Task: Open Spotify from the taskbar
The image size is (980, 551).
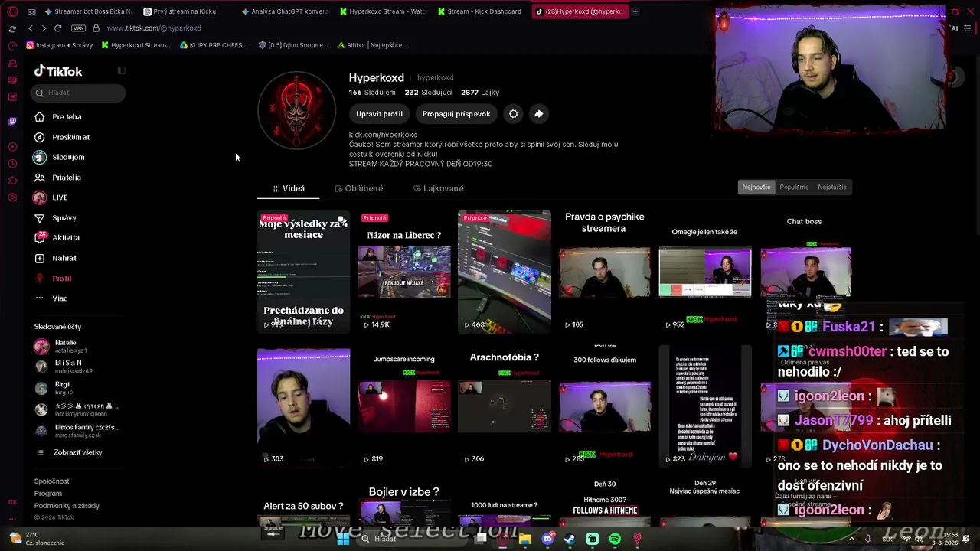Action: [615, 540]
